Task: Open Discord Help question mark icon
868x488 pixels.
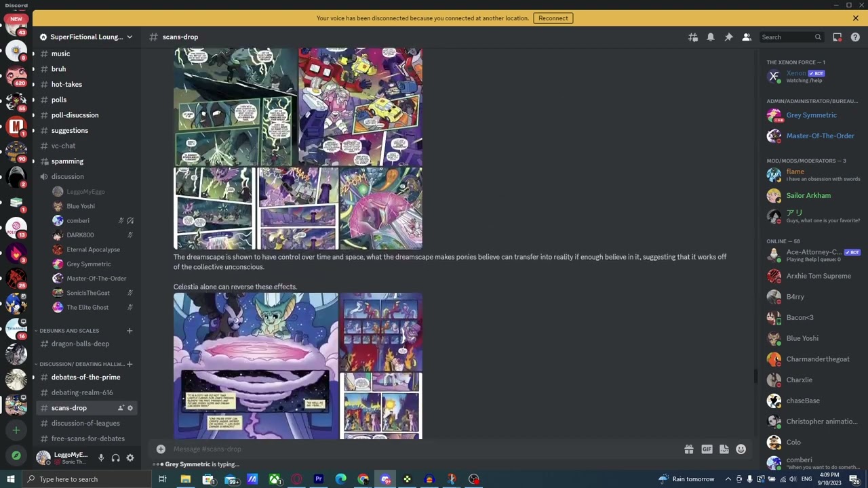Action: [x=855, y=37]
